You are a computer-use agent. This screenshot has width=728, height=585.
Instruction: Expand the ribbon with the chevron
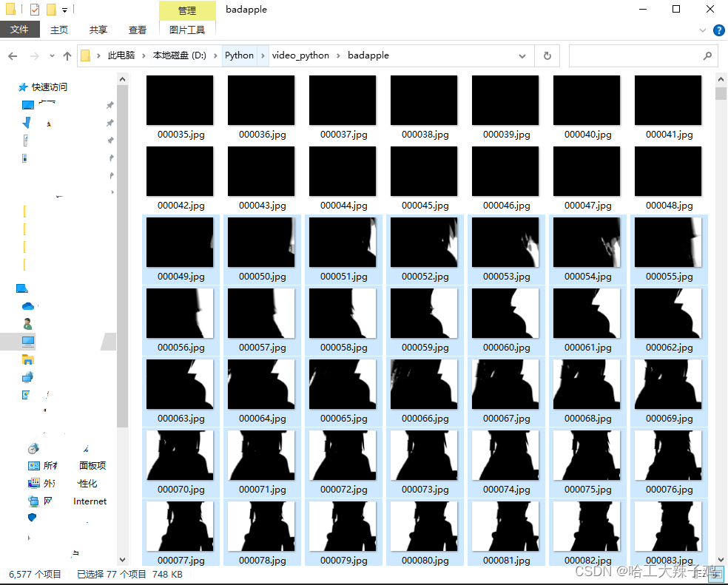click(x=703, y=30)
